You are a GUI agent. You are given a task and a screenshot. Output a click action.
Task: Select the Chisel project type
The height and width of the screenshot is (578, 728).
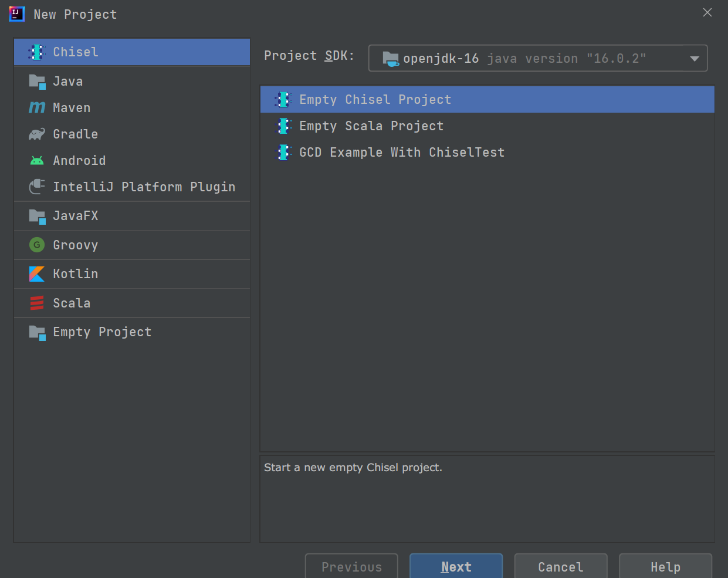pyautogui.click(x=132, y=52)
